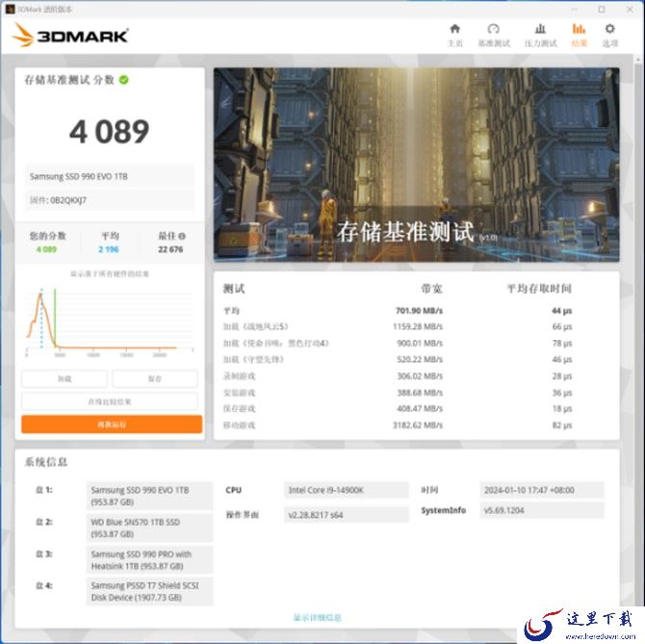Go to the 主页 home icon
Viewport: 645px width, 644px height.
[455, 35]
